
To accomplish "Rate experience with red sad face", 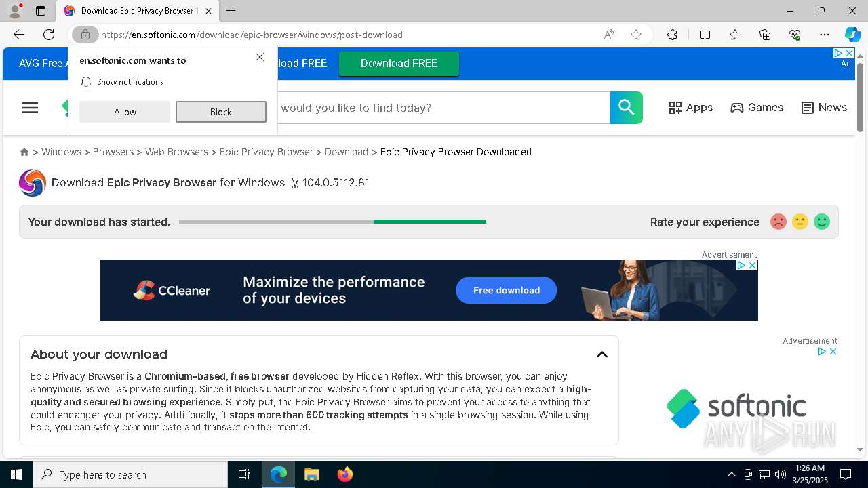I will coord(778,222).
